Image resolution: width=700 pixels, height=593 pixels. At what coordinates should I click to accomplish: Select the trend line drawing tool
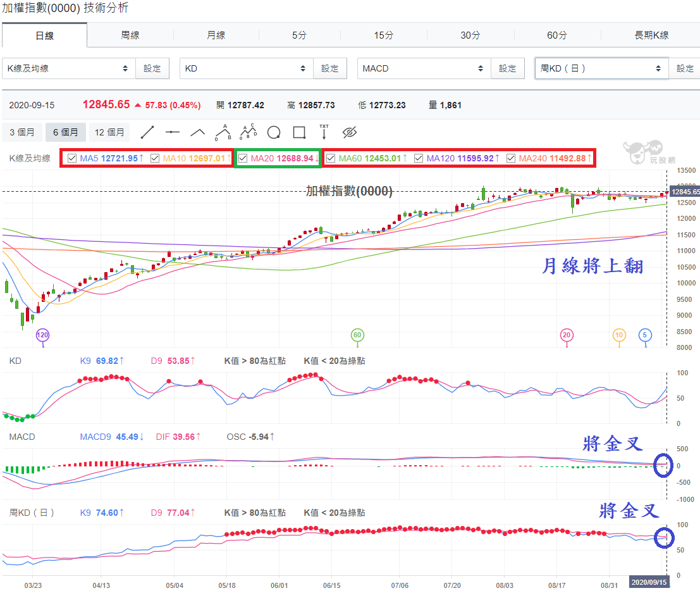click(147, 132)
